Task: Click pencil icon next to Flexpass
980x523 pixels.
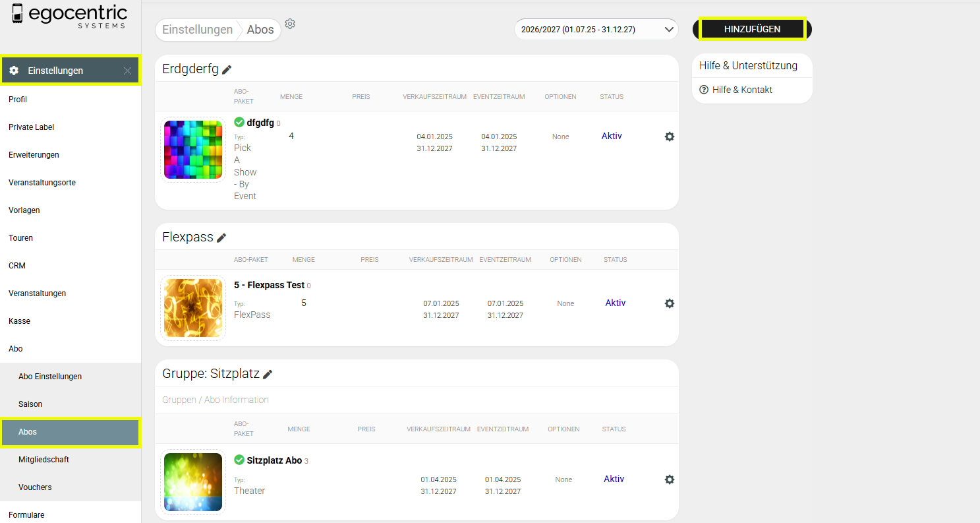Action: 221,237
